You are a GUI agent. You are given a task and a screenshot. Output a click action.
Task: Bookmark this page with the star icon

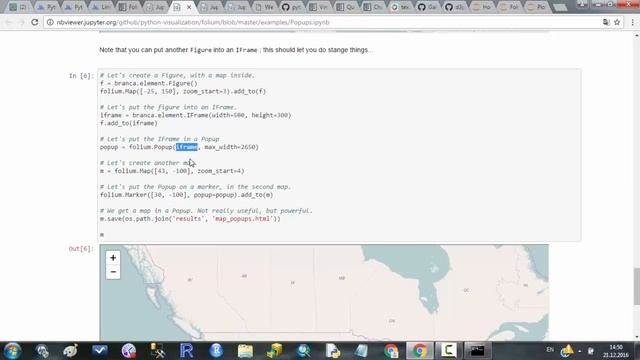coord(617,22)
